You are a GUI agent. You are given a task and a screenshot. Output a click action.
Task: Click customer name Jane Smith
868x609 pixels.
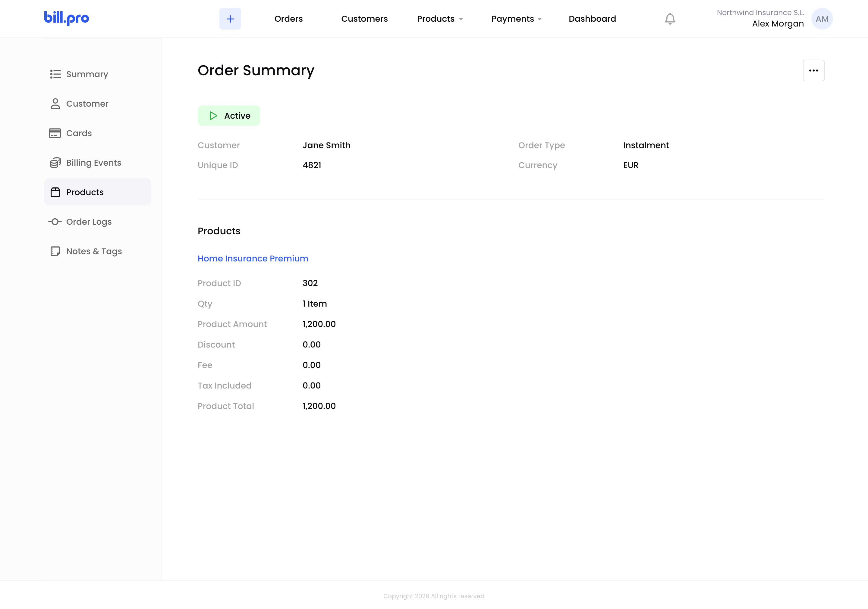point(327,145)
